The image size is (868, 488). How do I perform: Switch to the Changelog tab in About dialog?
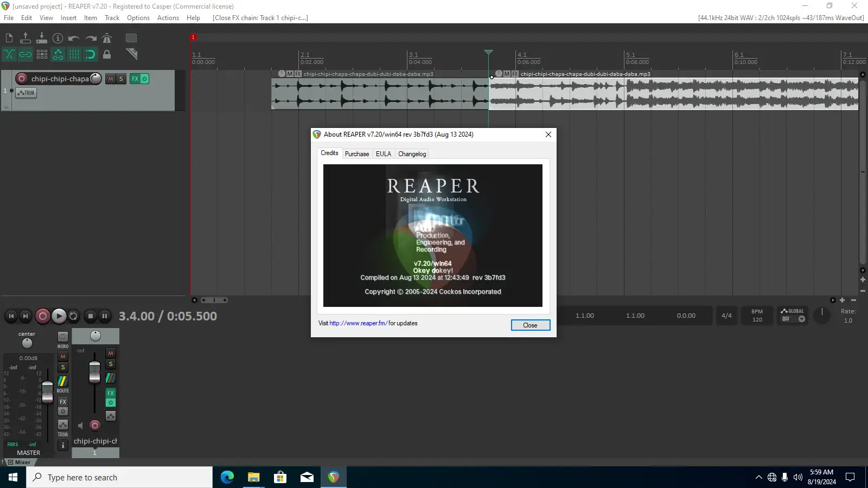click(x=412, y=154)
